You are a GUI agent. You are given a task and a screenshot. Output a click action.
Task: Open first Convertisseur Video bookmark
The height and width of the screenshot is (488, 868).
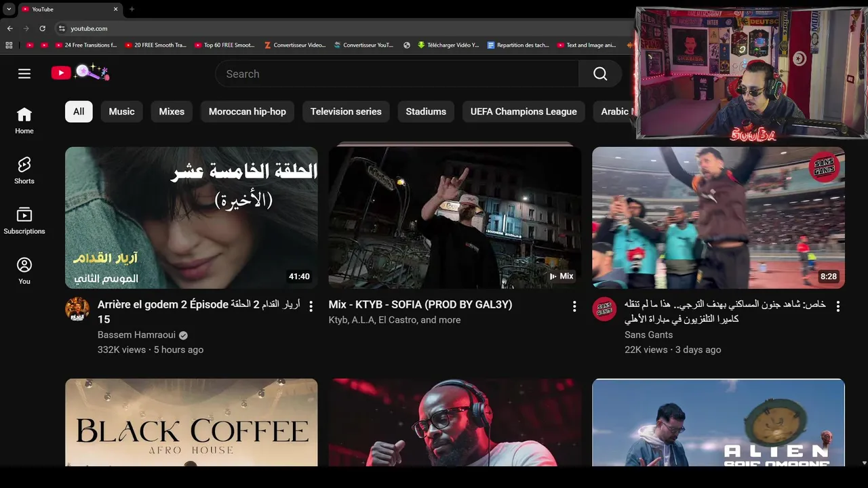click(295, 45)
